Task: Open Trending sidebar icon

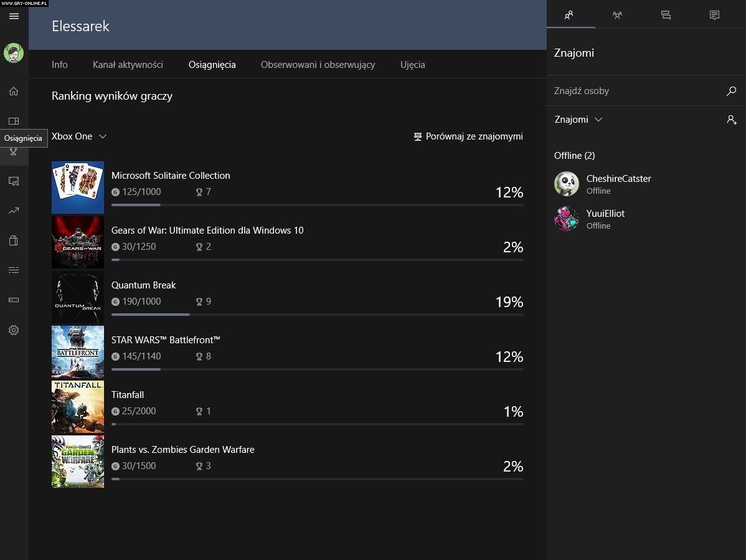Action: pos(14,211)
